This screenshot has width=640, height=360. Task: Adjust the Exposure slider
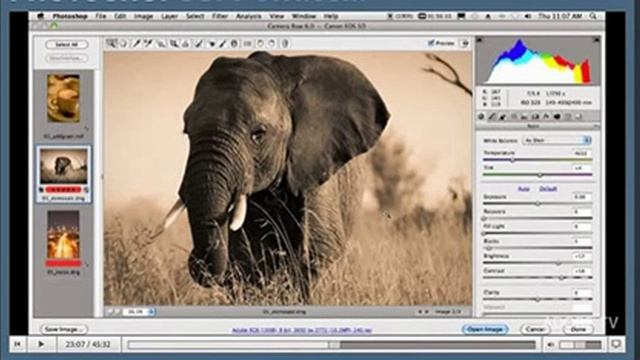537,203
